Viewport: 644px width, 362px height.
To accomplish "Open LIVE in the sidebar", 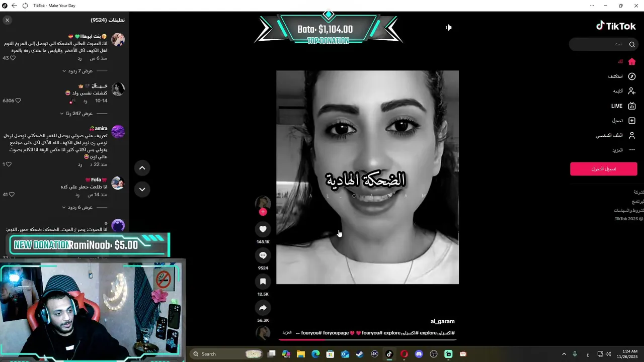I will (x=623, y=106).
